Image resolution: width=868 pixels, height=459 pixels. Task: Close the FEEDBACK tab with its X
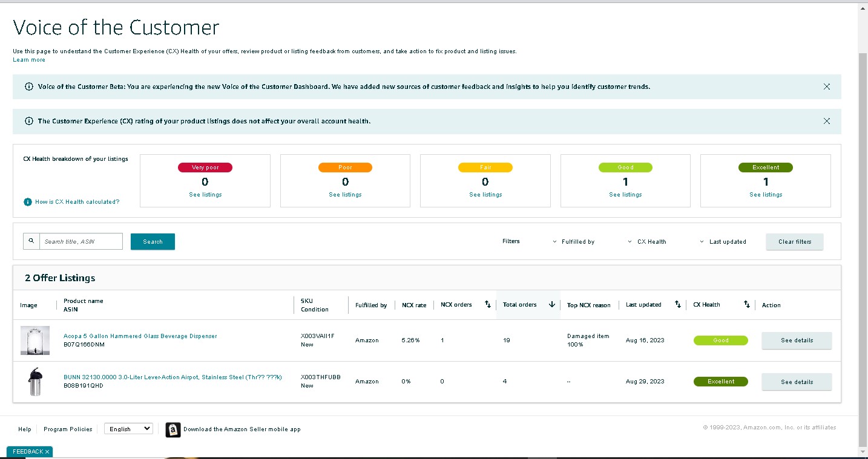47,452
